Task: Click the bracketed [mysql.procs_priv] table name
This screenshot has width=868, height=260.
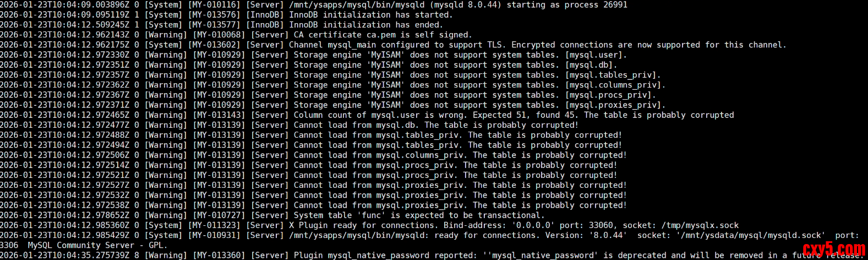Action: (x=610, y=95)
